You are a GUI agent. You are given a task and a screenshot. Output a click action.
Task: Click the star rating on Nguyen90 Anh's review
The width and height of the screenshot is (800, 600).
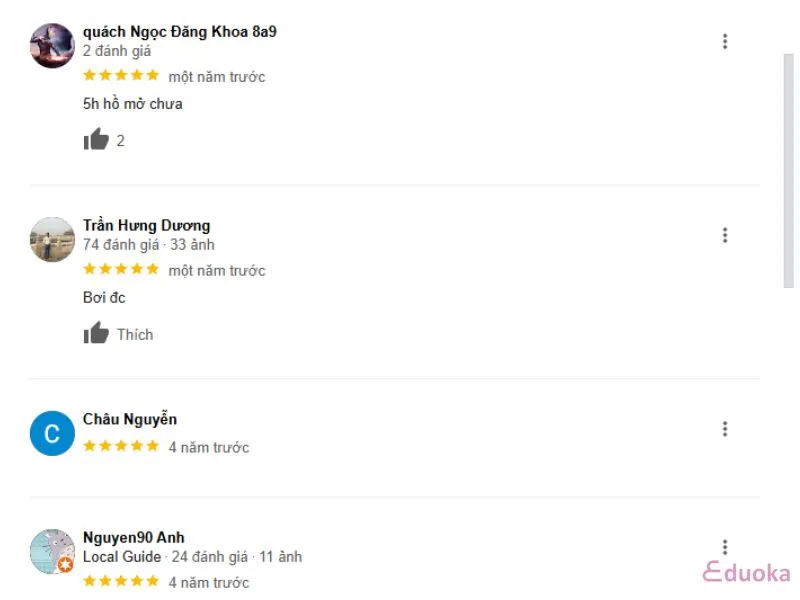point(121,581)
